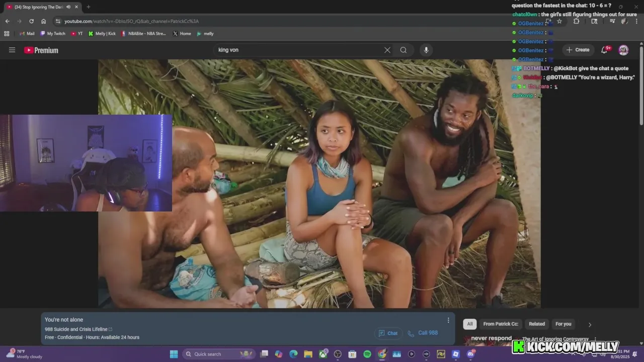Open the YouTube account avatar menu
The image size is (644, 362).
point(623,50)
